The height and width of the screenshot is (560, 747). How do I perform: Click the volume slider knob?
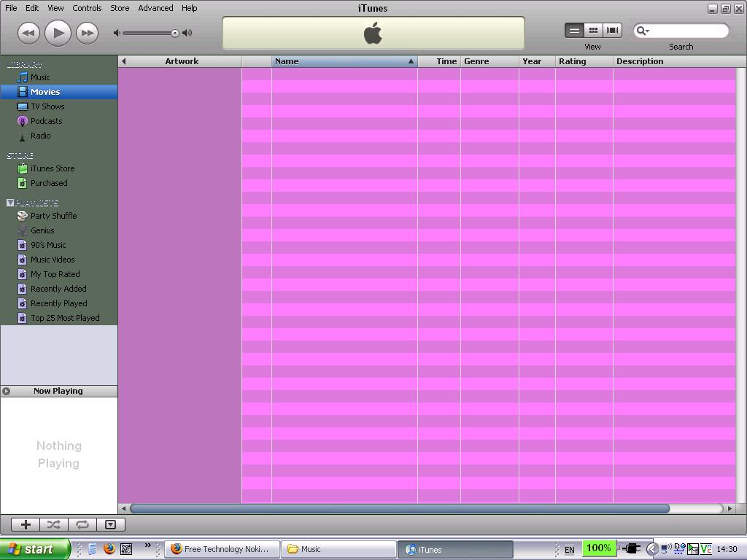(175, 34)
